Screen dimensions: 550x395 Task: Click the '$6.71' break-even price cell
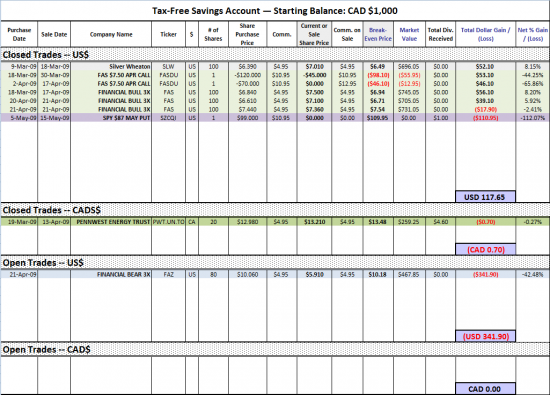point(378,101)
